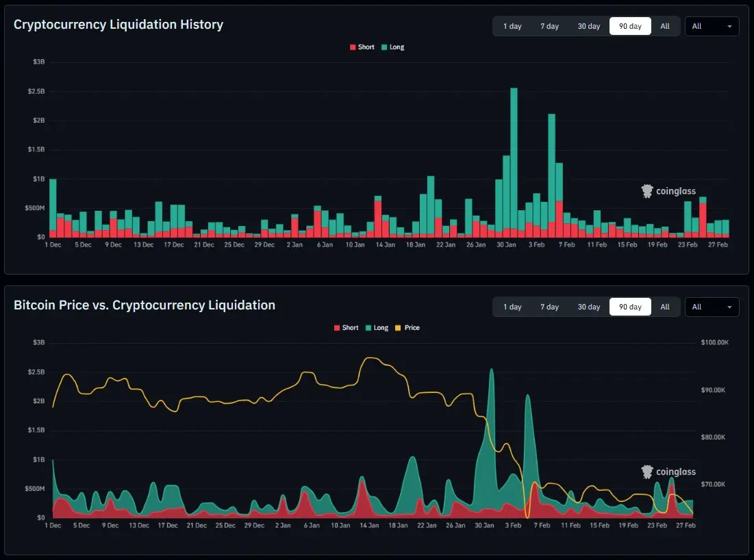This screenshot has height=560, width=754.
Task: Click the coinglass logo in the bottom chart
Action: pos(668,472)
